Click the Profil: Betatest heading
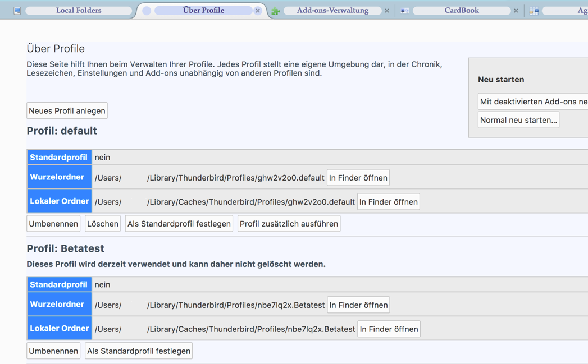This screenshot has height=364, width=588. click(66, 248)
